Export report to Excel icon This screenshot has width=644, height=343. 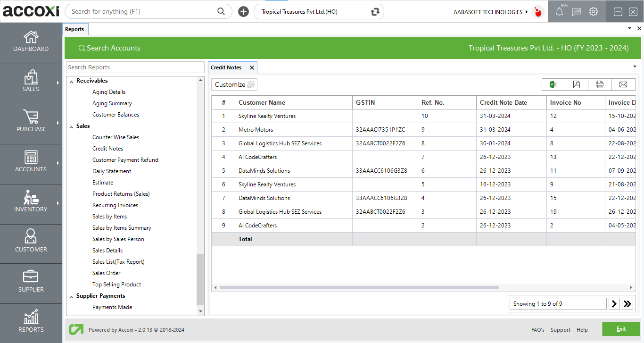point(553,84)
